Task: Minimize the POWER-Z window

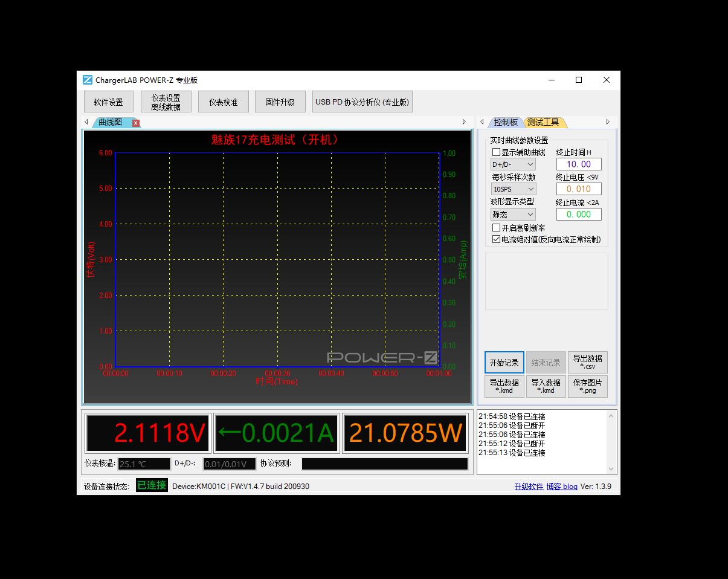Action: coord(552,80)
